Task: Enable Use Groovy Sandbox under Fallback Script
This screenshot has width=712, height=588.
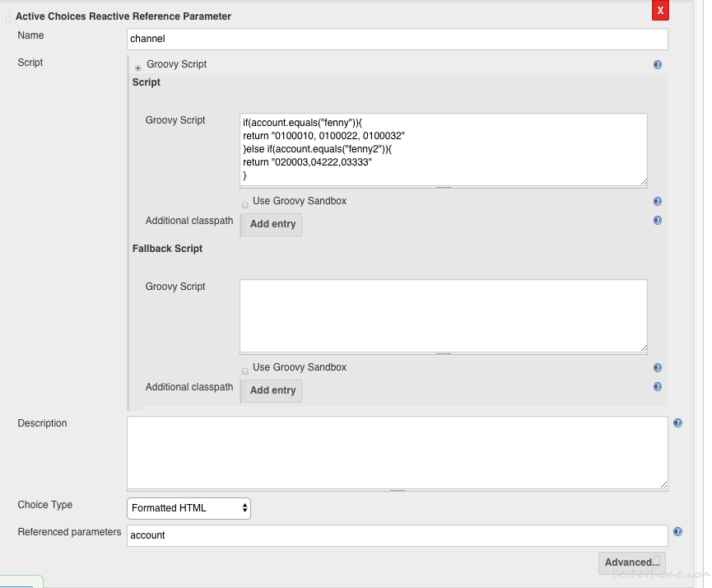Action: tap(245, 371)
